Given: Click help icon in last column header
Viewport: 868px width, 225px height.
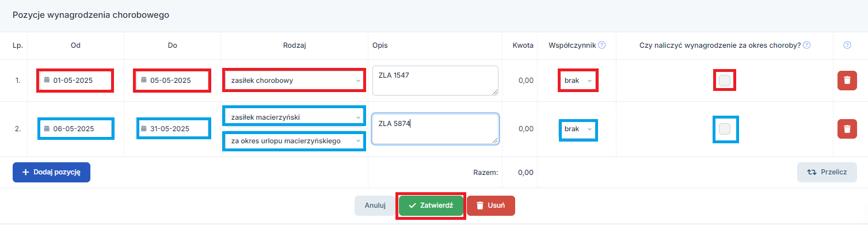Looking at the screenshot, I should tap(847, 45).
